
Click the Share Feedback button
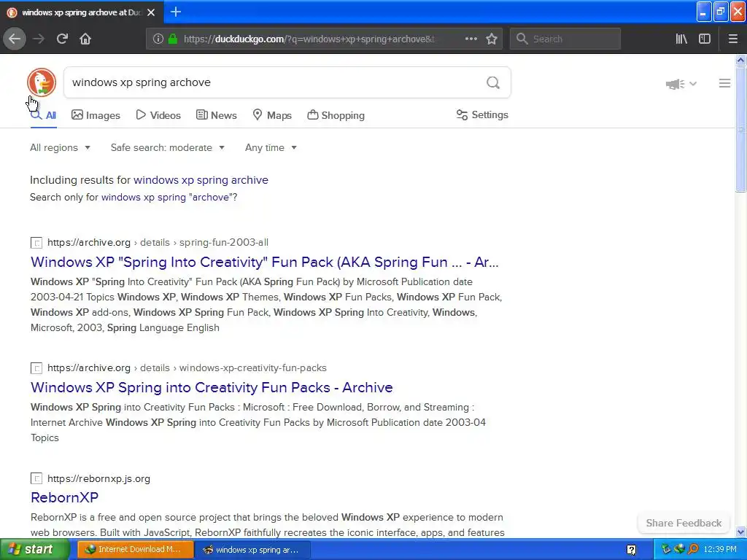click(x=684, y=523)
